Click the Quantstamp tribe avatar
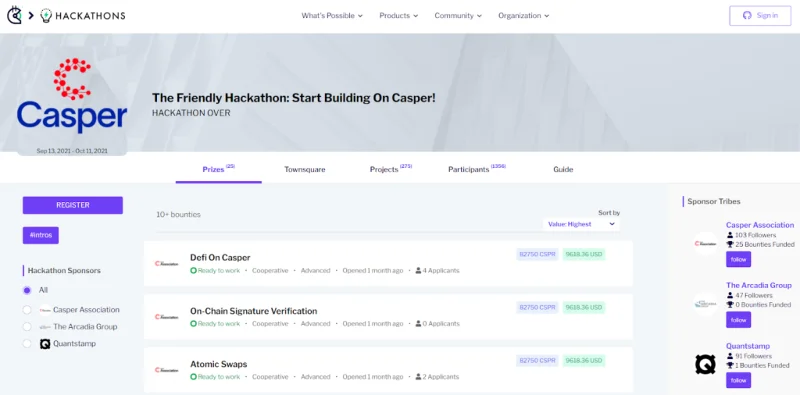This screenshot has height=395, width=800. [706, 364]
